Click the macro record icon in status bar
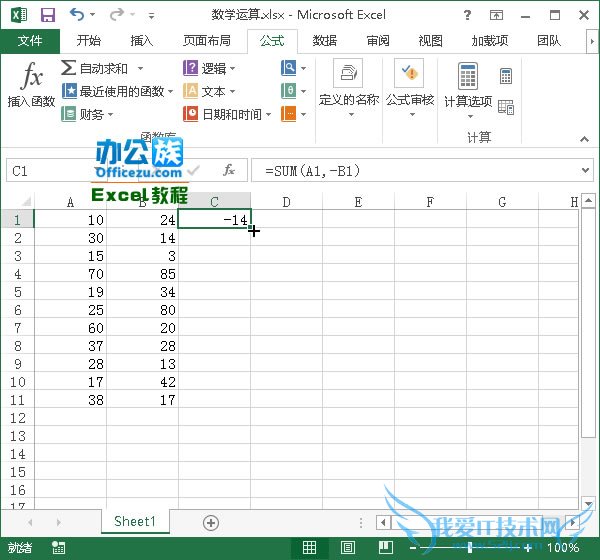The width and height of the screenshot is (600, 560). [61, 548]
